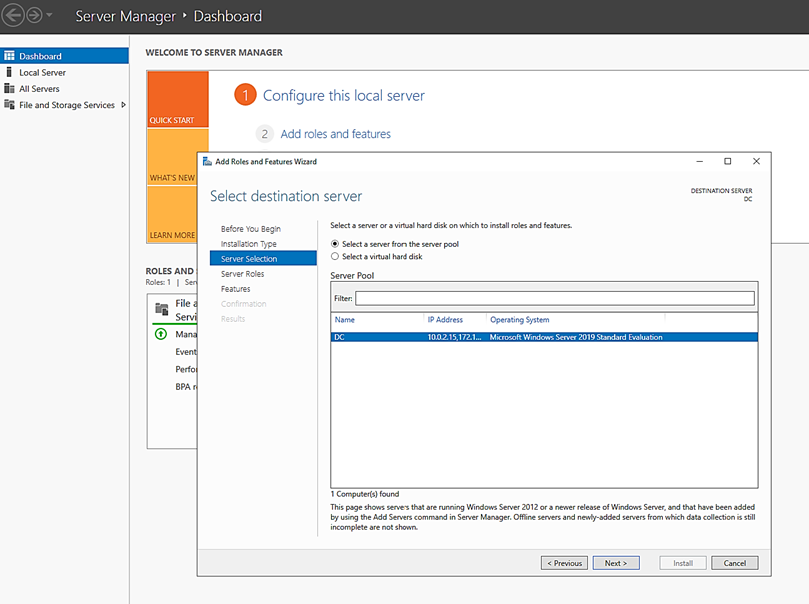809x604 pixels.
Task: Expand File and Storage Services arrow
Action: pyautogui.click(x=123, y=105)
